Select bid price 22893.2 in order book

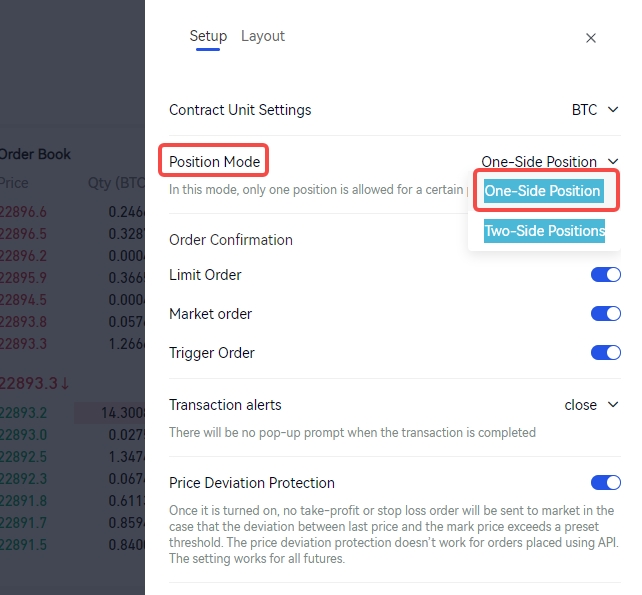pos(23,413)
